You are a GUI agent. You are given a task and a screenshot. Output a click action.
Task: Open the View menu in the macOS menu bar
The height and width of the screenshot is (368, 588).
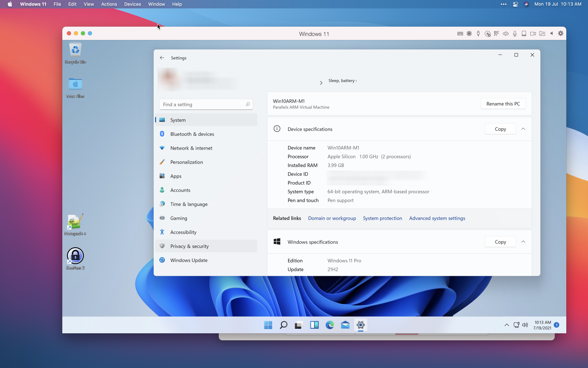pos(89,4)
